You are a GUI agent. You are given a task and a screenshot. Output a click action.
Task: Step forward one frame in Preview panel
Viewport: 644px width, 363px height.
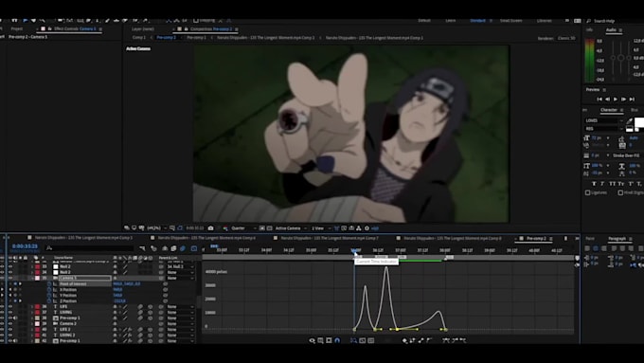click(x=623, y=100)
